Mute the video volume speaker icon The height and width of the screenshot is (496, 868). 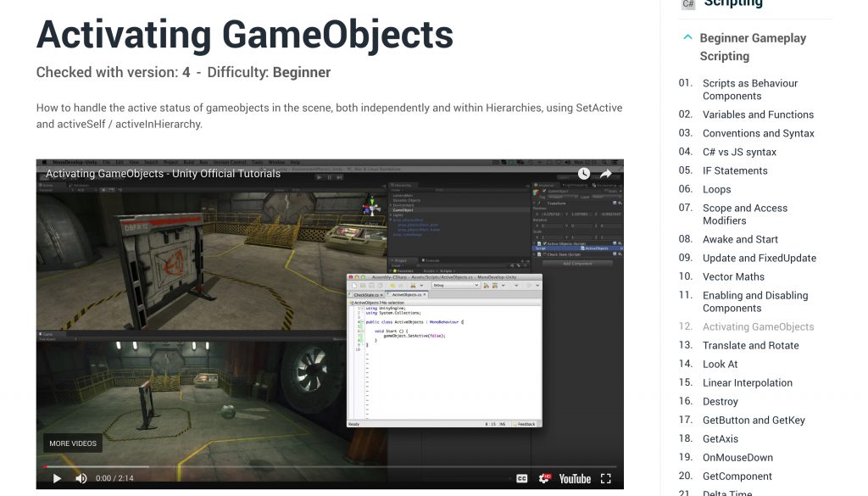point(81,478)
